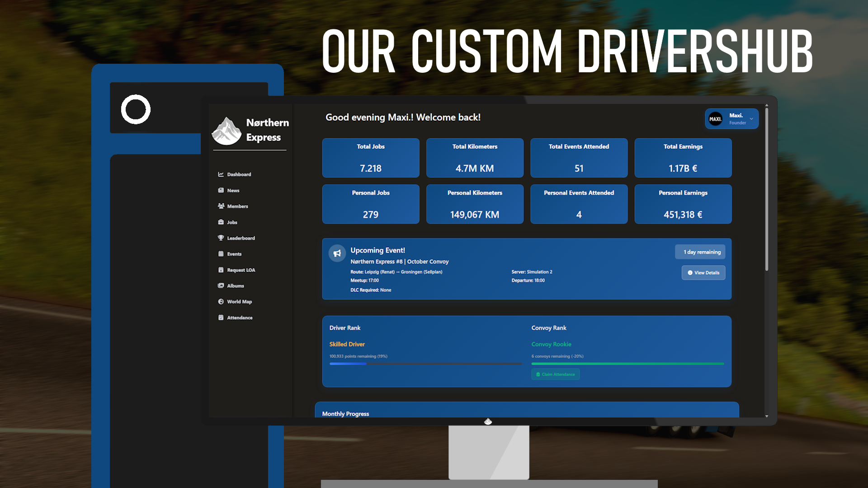Click the scrollbar up arrow

coord(767,106)
